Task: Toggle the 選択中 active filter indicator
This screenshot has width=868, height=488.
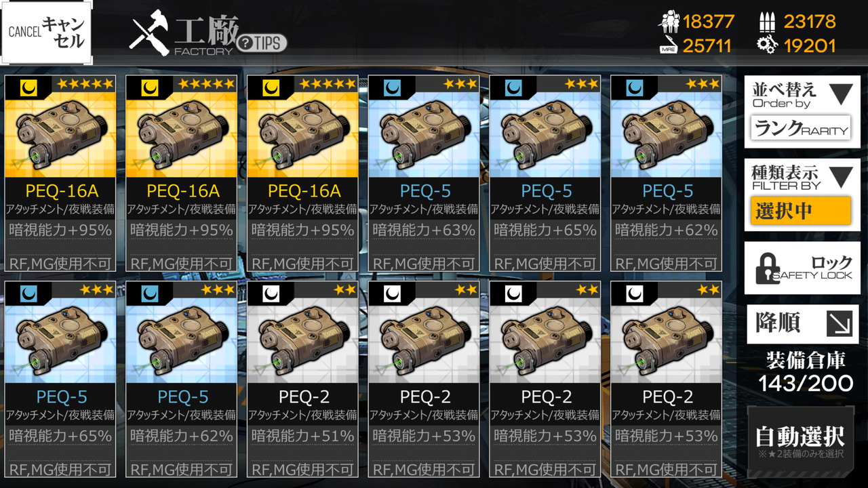Action: click(801, 211)
